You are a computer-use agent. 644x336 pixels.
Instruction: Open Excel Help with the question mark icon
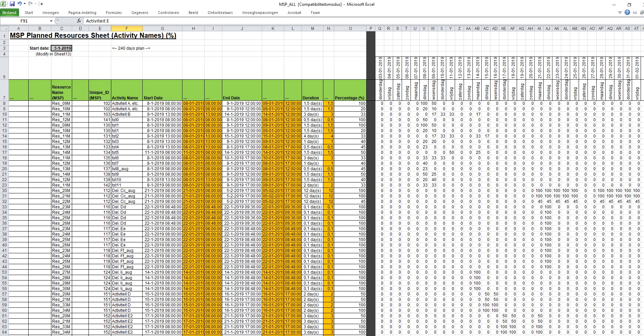click(627, 13)
